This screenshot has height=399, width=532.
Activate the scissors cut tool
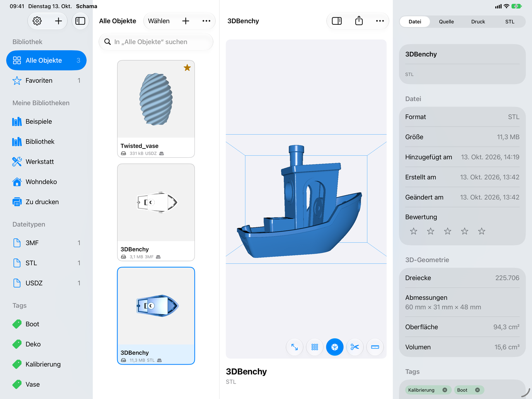click(355, 347)
